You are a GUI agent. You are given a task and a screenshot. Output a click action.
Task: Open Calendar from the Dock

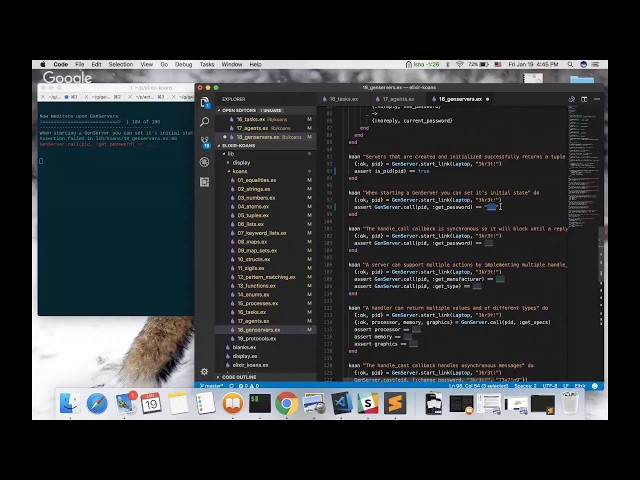point(151,404)
